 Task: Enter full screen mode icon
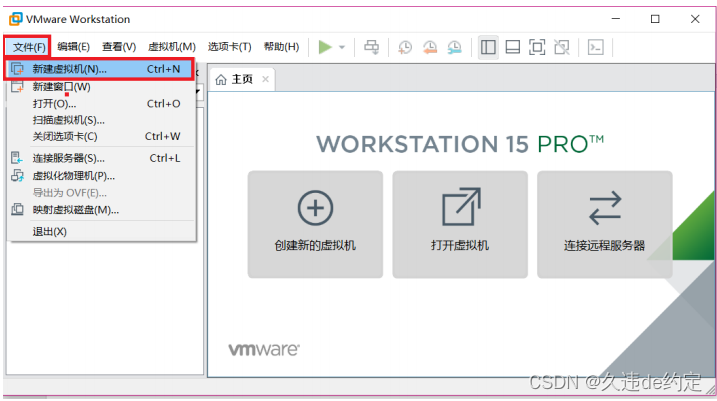point(537,47)
